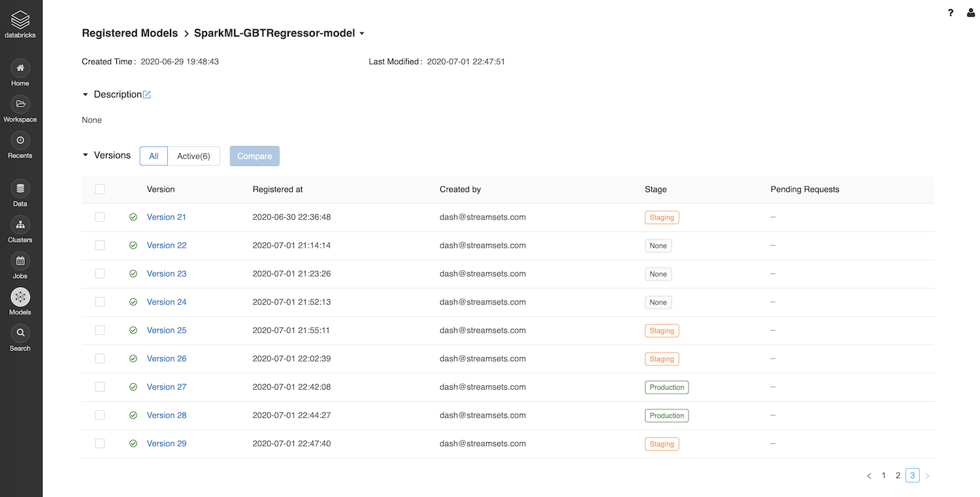Click the green status icon for Version 22
The width and height of the screenshot is (980, 497).
tap(133, 245)
